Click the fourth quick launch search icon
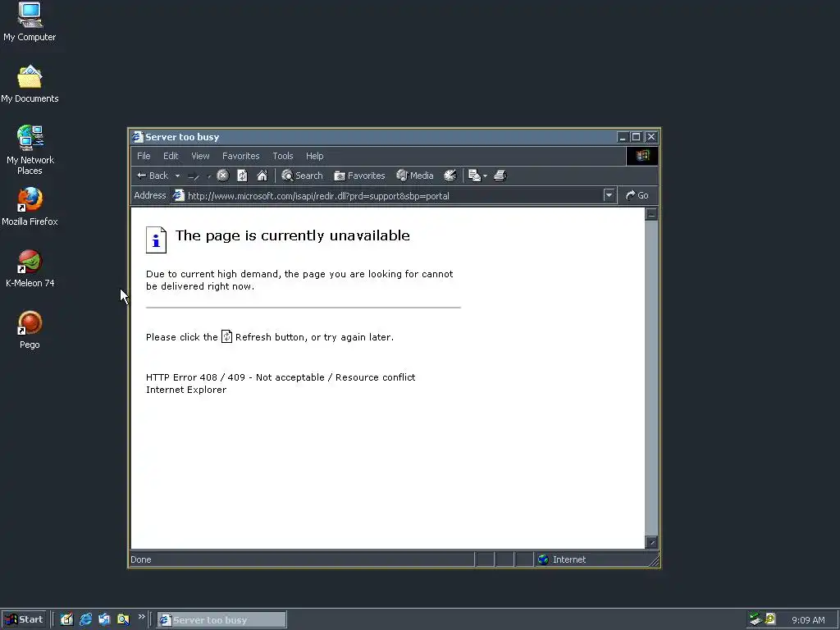Viewport: 840px width, 630px height. click(x=123, y=620)
